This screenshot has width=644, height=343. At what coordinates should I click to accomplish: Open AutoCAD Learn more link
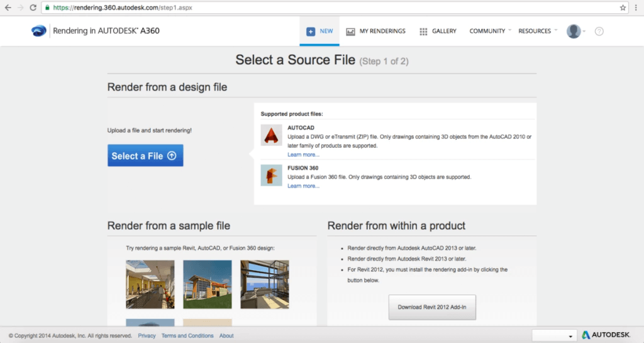303,154
